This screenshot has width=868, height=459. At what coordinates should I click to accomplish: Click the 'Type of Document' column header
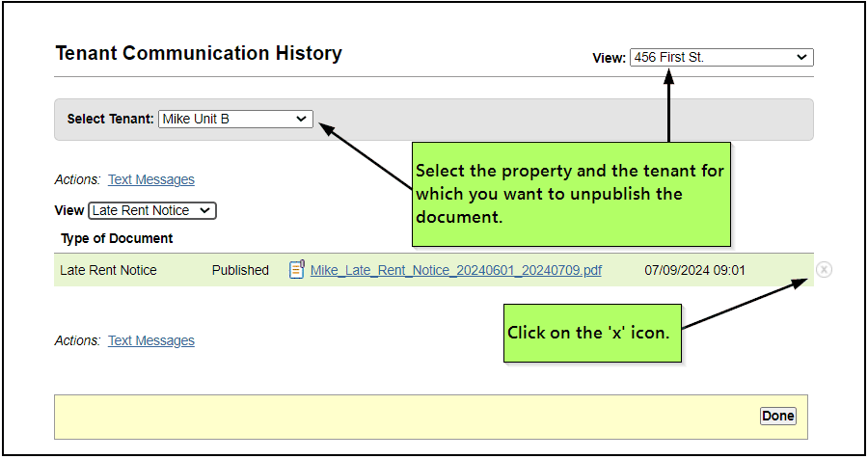pos(117,238)
